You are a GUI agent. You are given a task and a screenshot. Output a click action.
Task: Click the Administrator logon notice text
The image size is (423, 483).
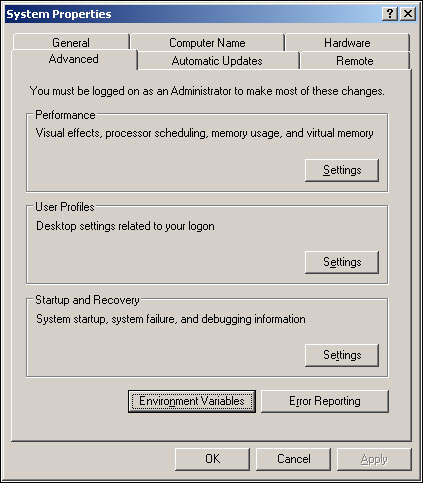207,91
